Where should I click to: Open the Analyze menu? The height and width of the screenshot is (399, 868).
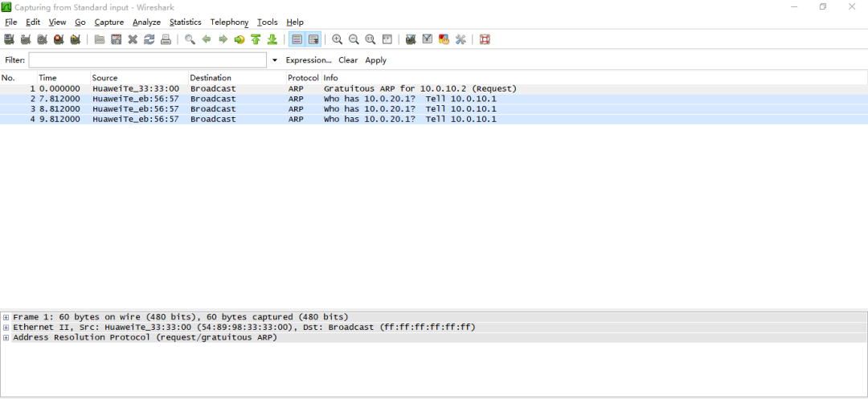(x=146, y=22)
